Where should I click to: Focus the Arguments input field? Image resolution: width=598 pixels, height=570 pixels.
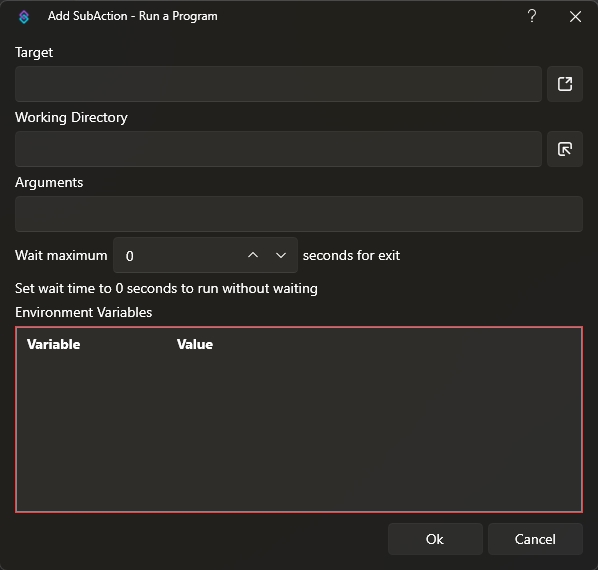[x=299, y=214]
